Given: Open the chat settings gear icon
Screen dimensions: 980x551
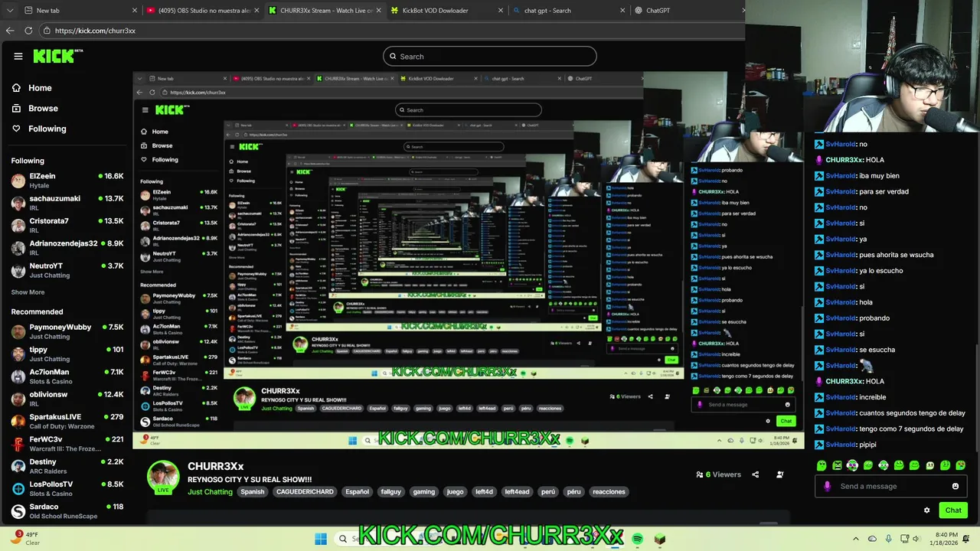Looking at the screenshot, I should pos(926,510).
